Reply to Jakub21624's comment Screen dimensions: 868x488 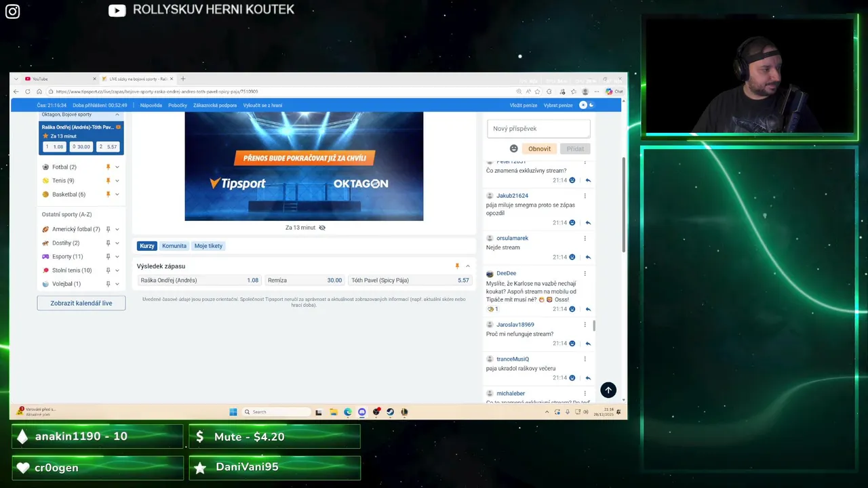tap(588, 222)
